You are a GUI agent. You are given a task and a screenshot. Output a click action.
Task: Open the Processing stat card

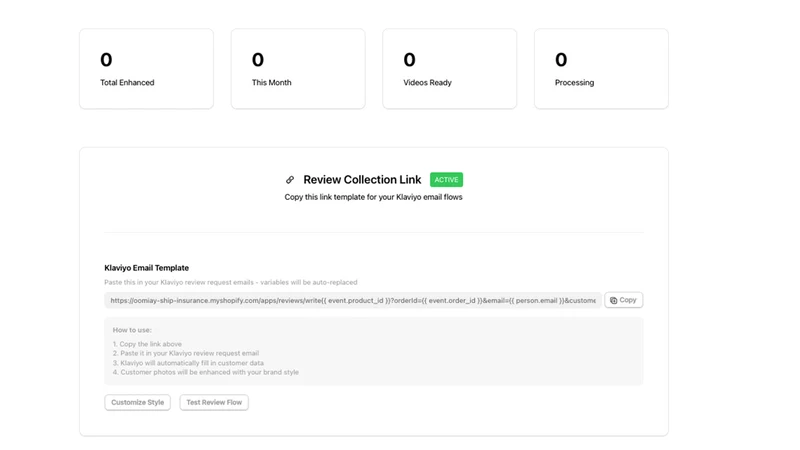[601, 68]
